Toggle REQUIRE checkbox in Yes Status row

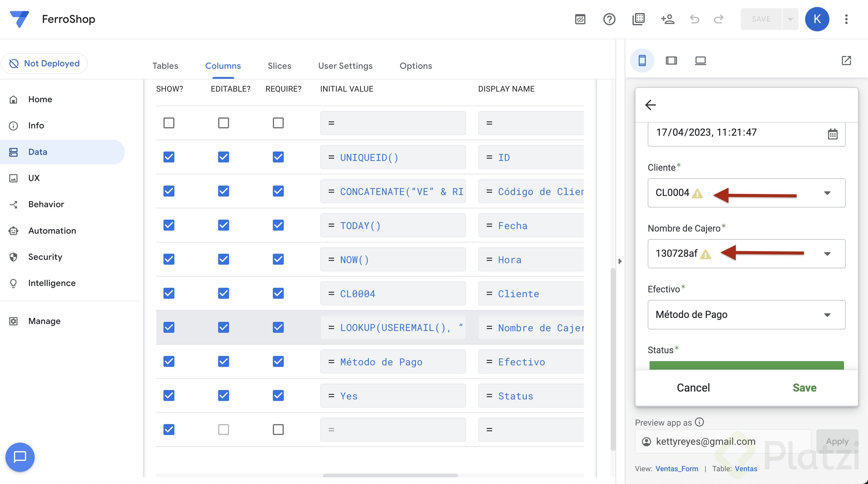pos(278,395)
